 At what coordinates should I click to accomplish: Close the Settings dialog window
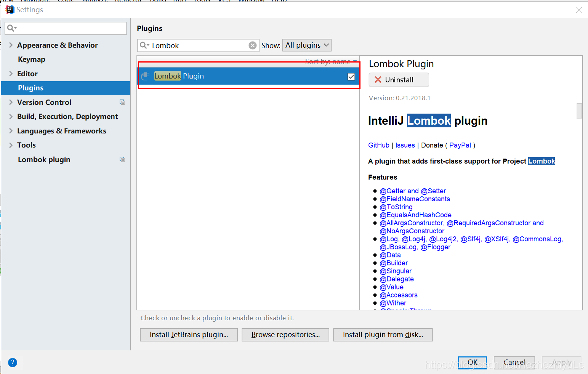[x=579, y=10]
